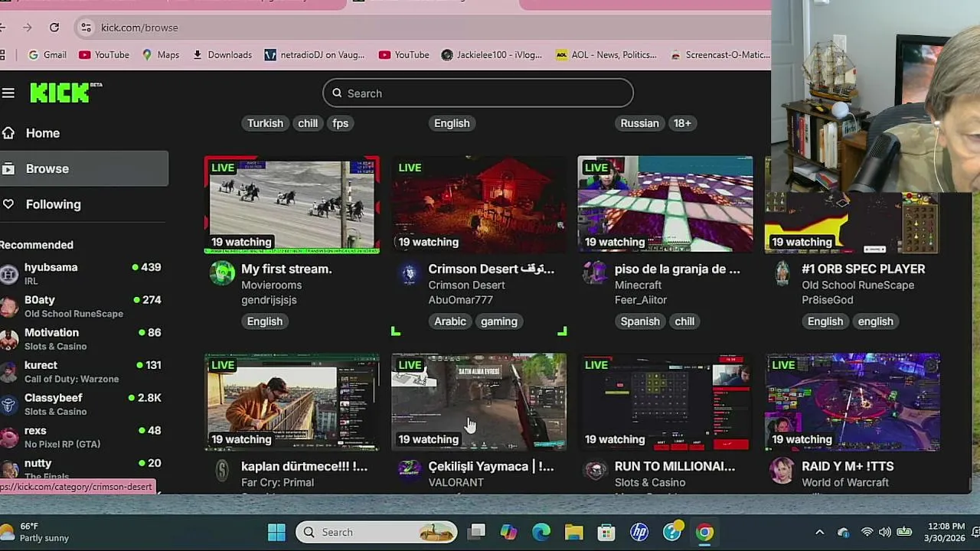Open Movierooms category link
980x551 pixels.
click(x=271, y=285)
